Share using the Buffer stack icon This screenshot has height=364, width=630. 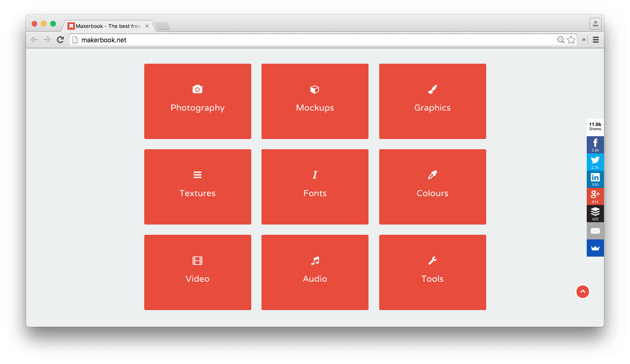click(595, 213)
